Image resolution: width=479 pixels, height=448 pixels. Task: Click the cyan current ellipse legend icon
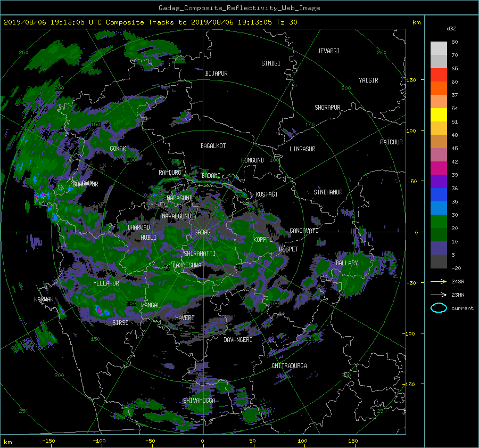[439, 308]
